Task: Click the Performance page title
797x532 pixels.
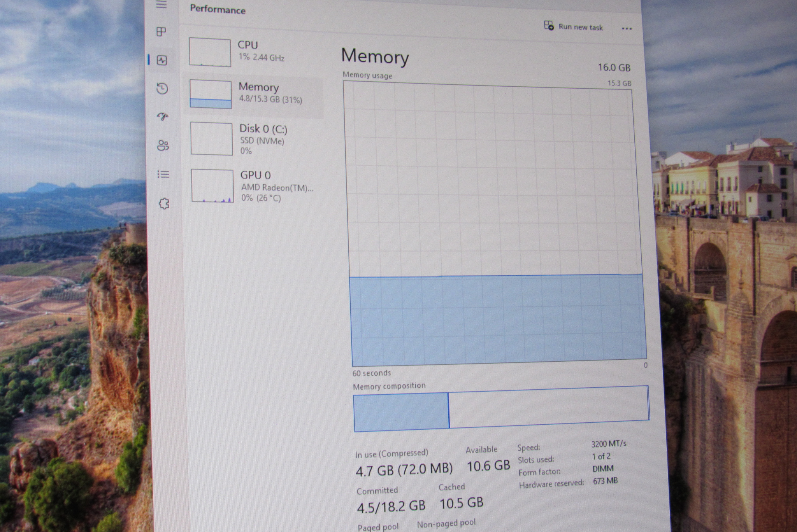Action: 218,10
